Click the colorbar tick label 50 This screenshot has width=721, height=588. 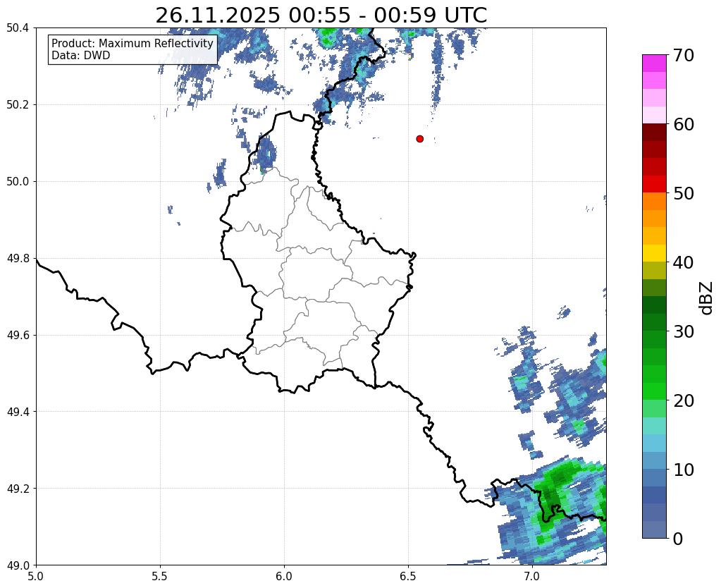click(x=683, y=193)
